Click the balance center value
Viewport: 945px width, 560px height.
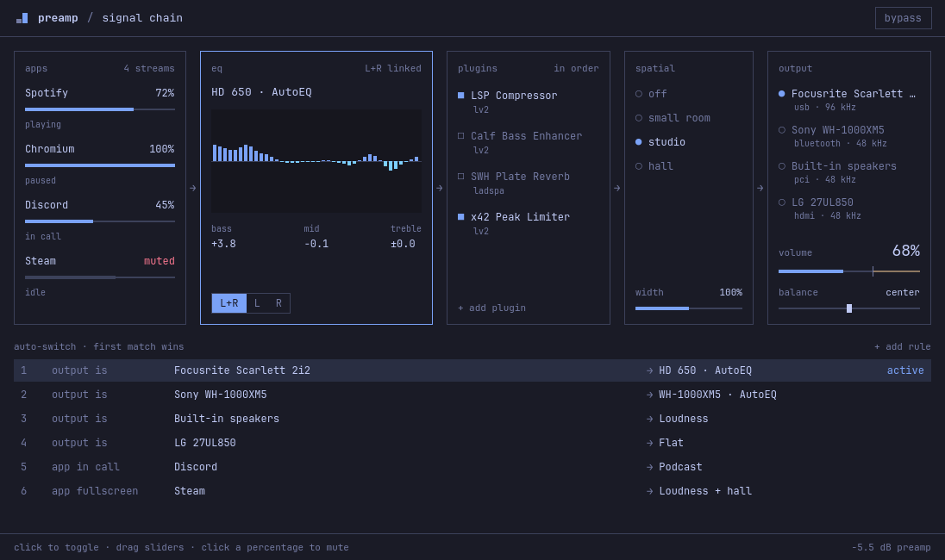(x=902, y=292)
